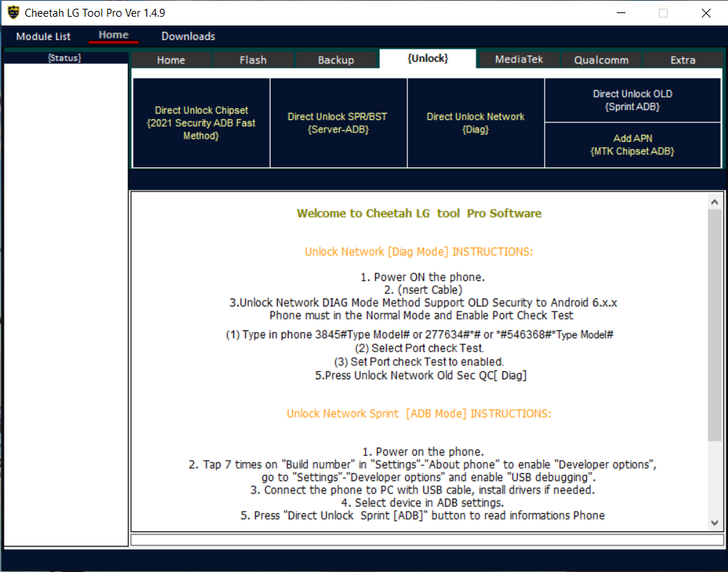This screenshot has height=572, width=728.
Task: Click Add APN MTK Chipset ADB button
Action: [x=632, y=145]
